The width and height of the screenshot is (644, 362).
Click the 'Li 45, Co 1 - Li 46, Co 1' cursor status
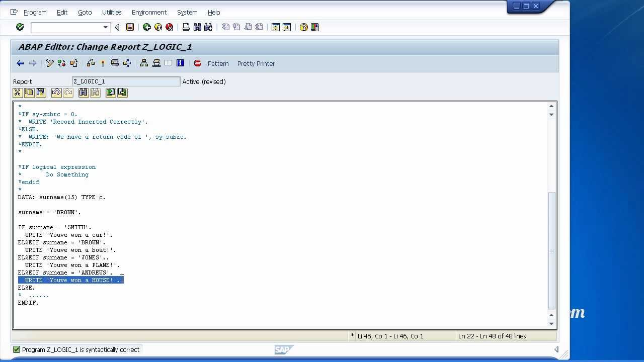[390, 336]
